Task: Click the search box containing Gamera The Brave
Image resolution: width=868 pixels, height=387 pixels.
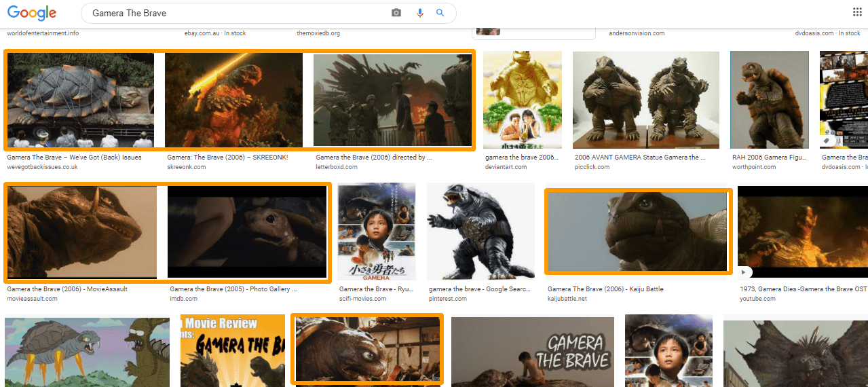Action: point(238,13)
